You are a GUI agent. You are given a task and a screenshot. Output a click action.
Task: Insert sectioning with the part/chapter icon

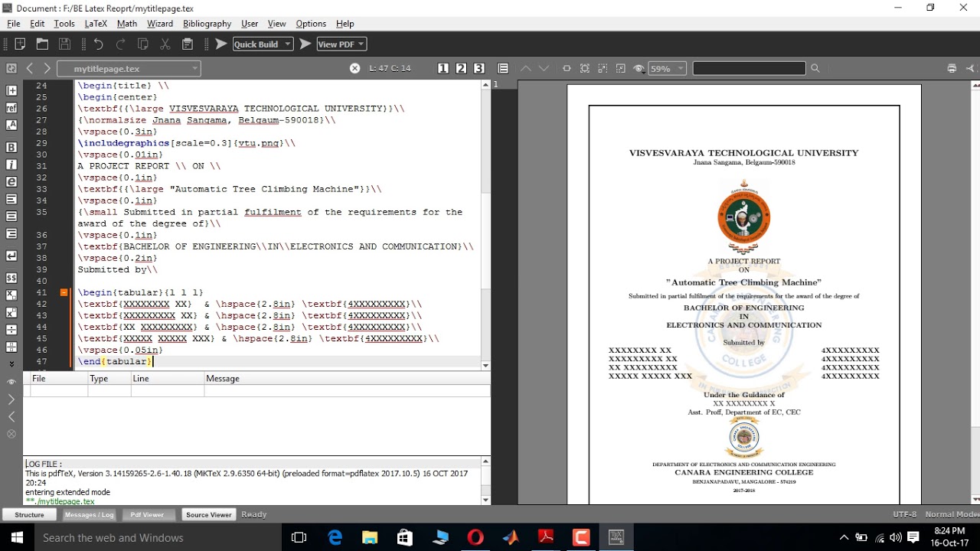(x=11, y=90)
